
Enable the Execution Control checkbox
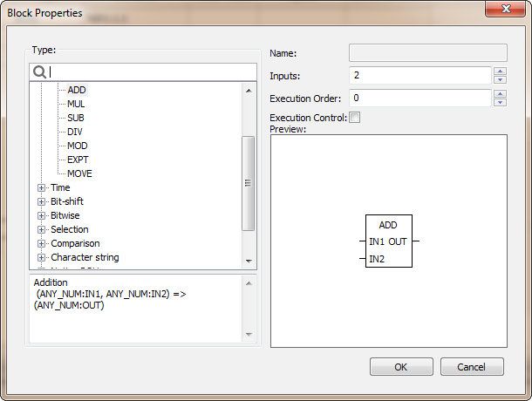[355, 118]
